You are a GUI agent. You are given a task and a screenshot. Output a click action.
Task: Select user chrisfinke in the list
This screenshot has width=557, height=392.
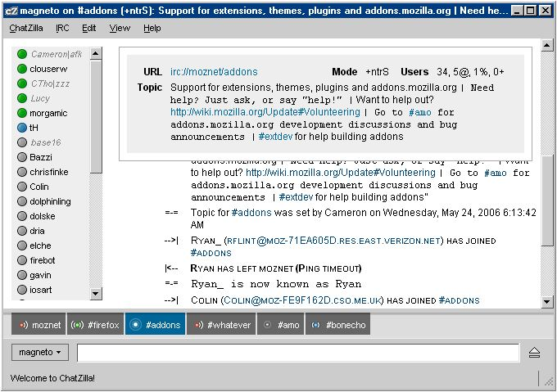pos(50,172)
